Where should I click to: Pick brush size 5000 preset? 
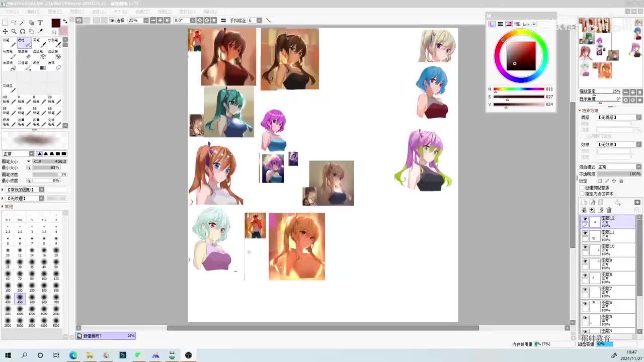[x=56, y=323]
